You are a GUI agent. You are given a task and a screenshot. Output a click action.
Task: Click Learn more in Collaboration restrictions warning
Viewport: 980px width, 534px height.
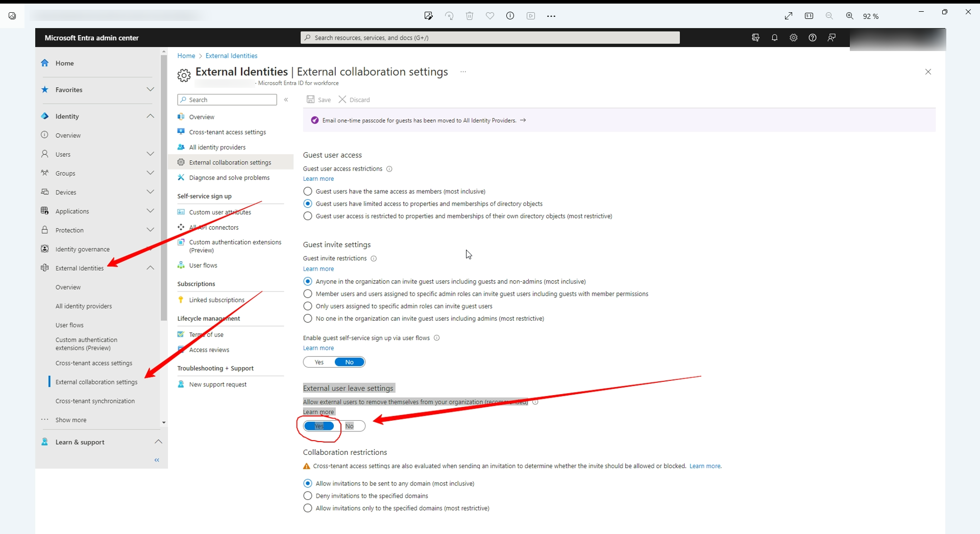(705, 466)
